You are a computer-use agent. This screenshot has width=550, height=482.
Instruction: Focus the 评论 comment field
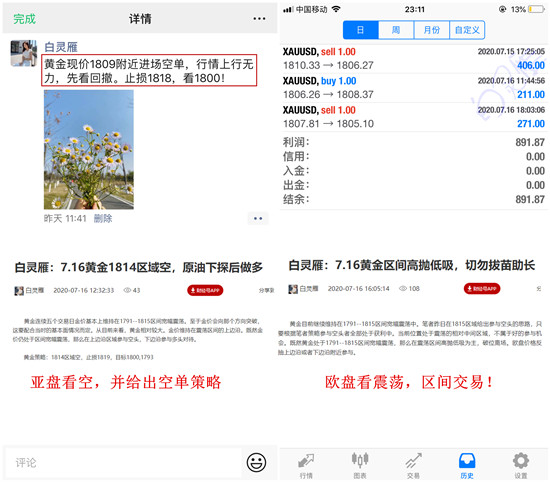[123, 462]
